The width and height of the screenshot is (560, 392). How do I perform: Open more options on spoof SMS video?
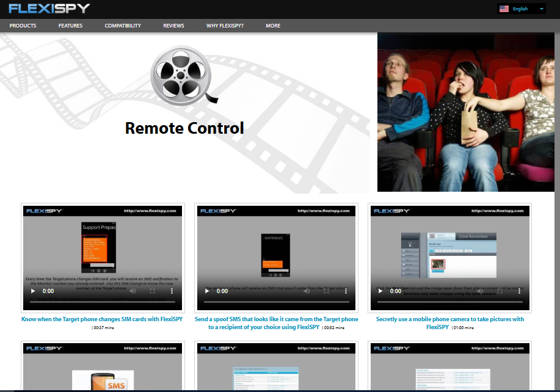346,291
